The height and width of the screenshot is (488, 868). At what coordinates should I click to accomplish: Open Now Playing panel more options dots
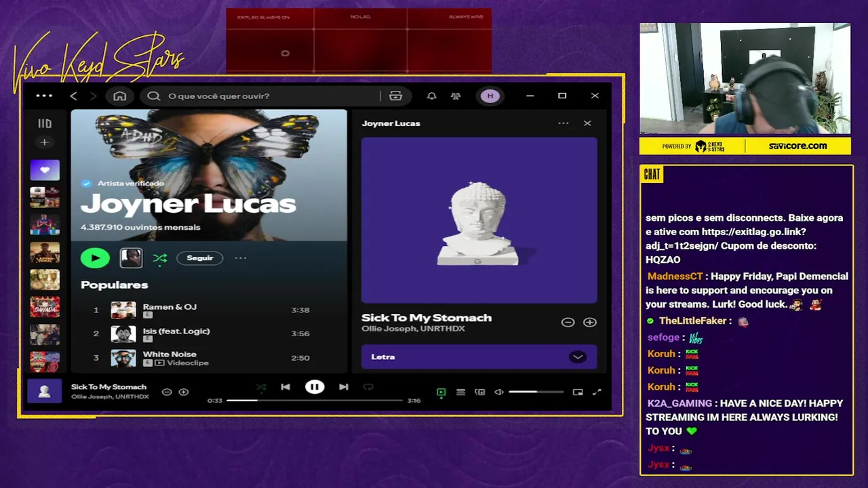click(564, 123)
